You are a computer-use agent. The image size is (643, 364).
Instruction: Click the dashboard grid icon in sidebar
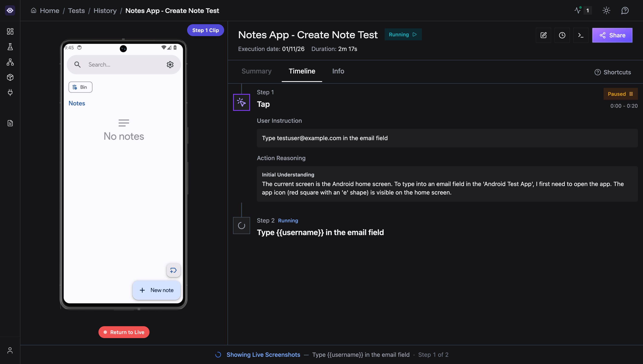point(10,31)
